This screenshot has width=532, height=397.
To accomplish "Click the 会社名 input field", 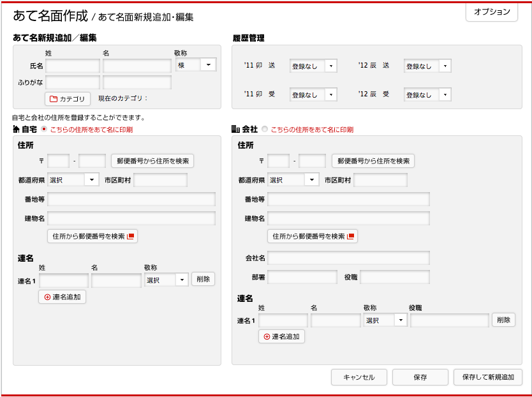I will (348, 258).
